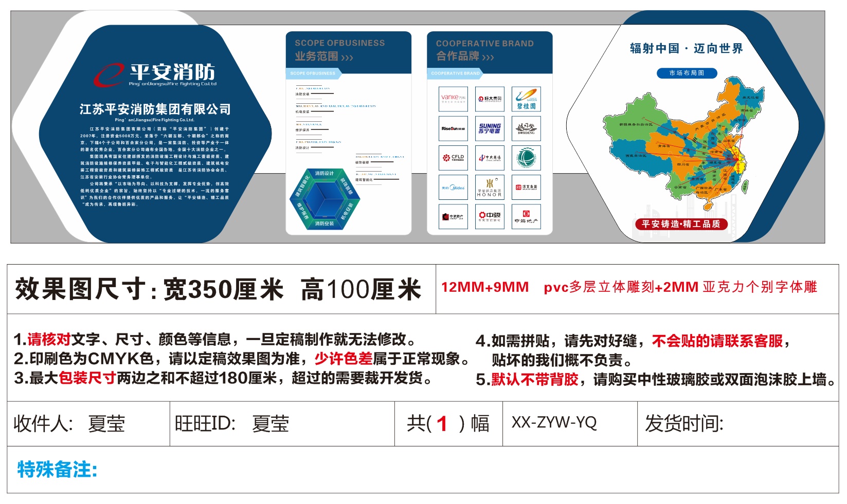Click the blue 市场布局图 pill label
The height and width of the screenshot is (504, 847).
(x=687, y=73)
